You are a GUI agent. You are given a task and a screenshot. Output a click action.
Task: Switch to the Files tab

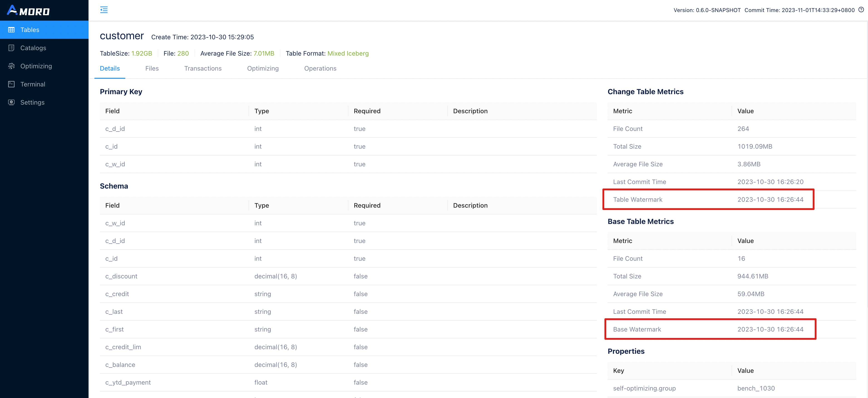coord(152,68)
